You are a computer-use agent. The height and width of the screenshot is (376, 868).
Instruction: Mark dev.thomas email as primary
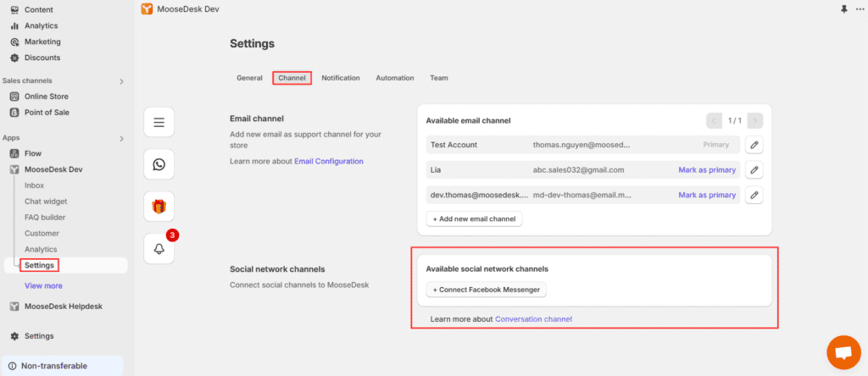pyautogui.click(x=707, y=195)
